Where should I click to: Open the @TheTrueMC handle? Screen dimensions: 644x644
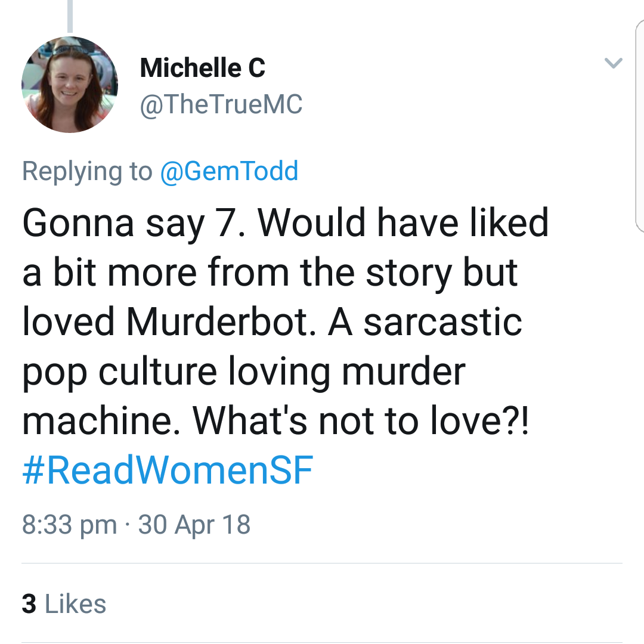click(221, 105)
